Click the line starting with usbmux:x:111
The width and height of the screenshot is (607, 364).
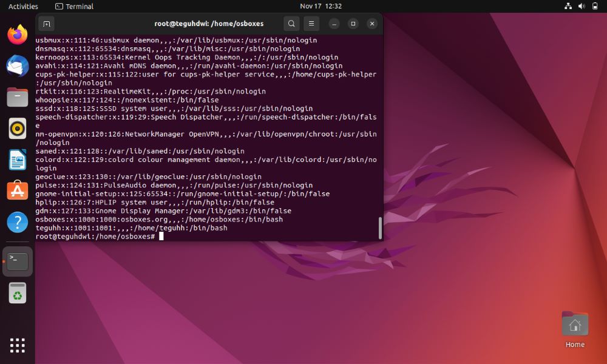[176, 40]
